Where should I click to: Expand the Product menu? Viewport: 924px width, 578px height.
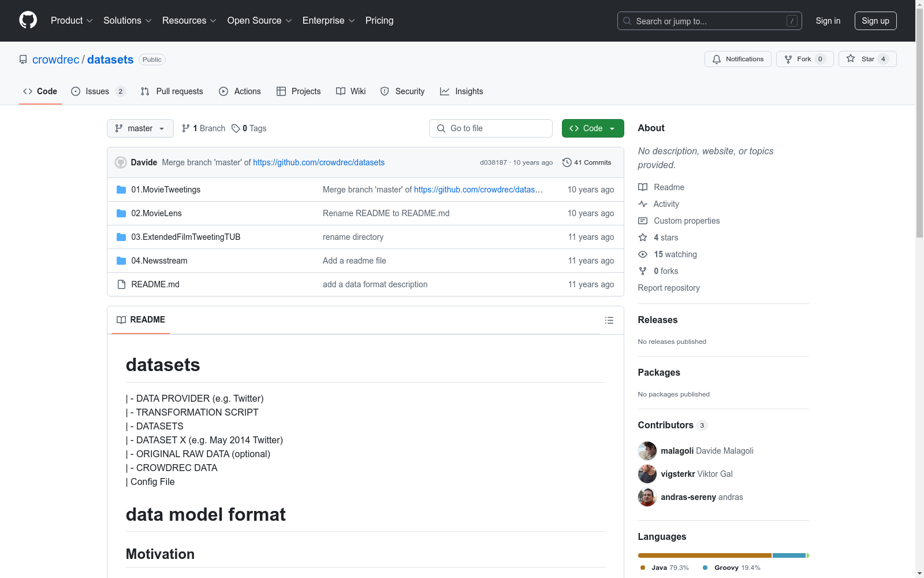click(x=72, y=21)
